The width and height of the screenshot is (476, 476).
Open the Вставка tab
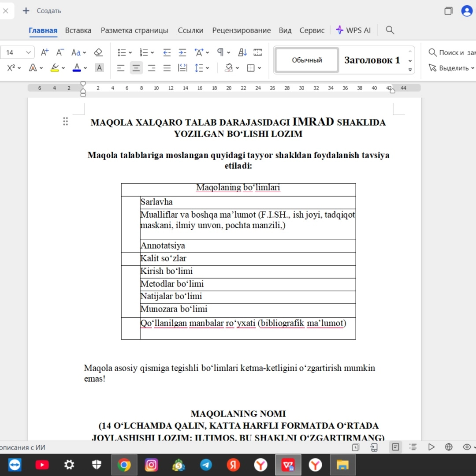(78, 30)
